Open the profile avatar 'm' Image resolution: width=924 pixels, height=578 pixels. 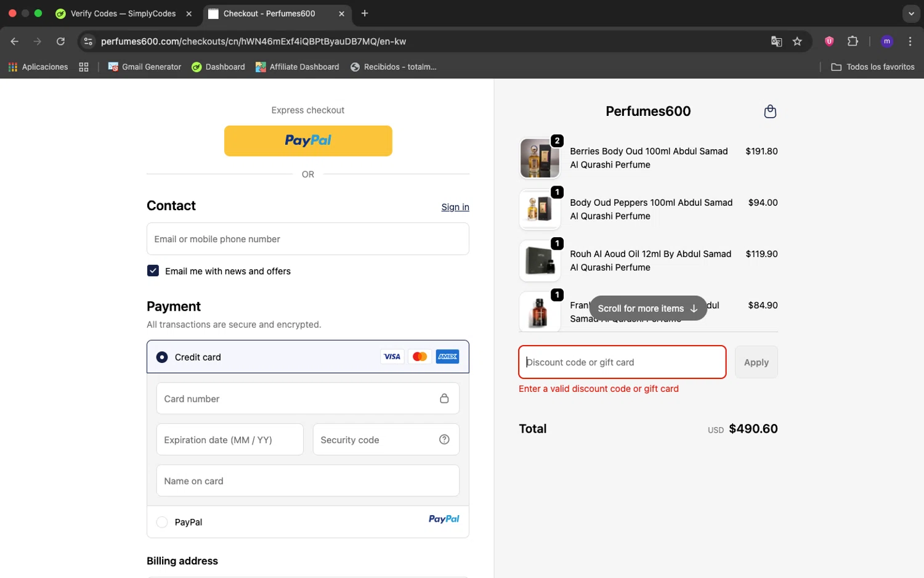[887, 41]
